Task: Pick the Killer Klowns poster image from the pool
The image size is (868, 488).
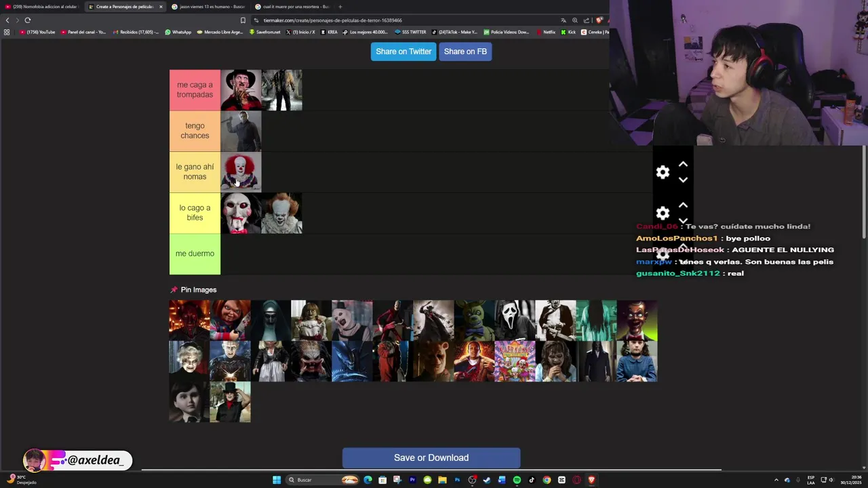Action: point(515,361)
